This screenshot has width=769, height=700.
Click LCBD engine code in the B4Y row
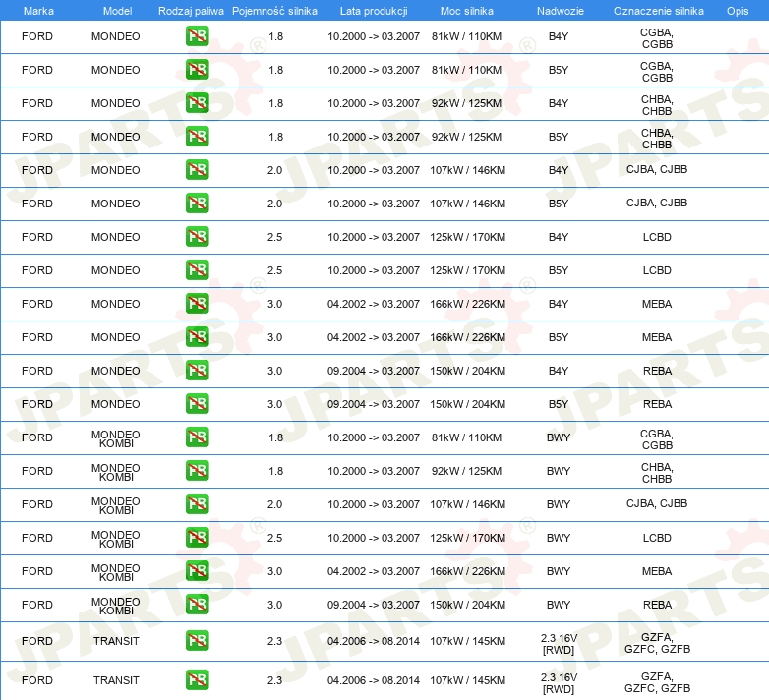tap(657, 237)
